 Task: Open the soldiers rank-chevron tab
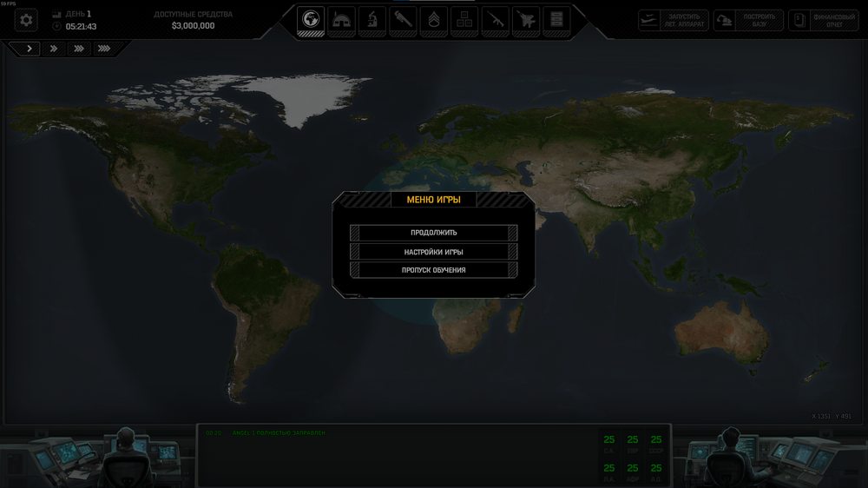[x=433, y=21]
